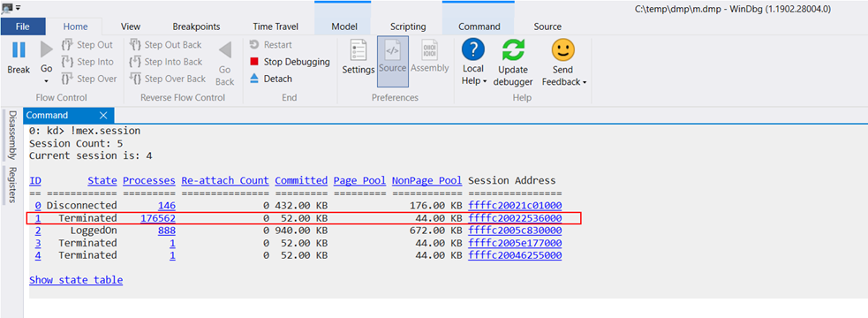Click the Show state table link
The height and width of the screenshot is (318, 868).
coord(76,280)
